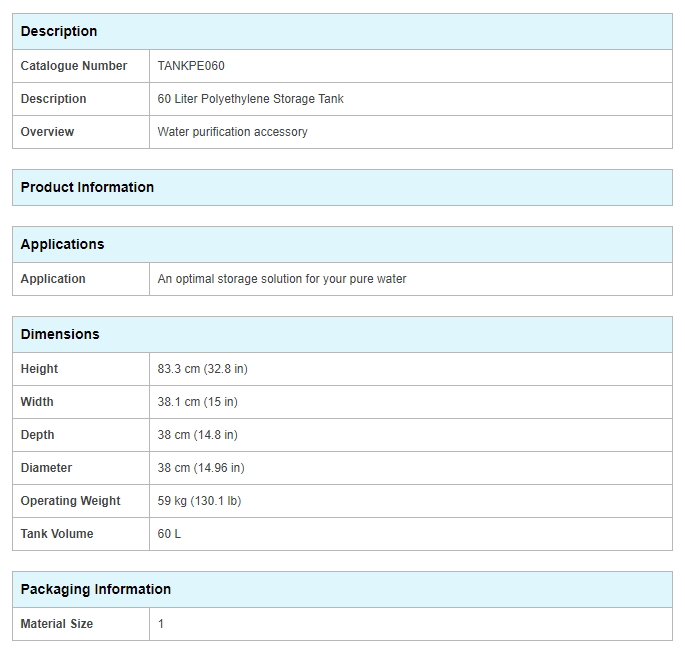Click the Packaging Information section header
The image size is (685, 655).
point(95,590)
